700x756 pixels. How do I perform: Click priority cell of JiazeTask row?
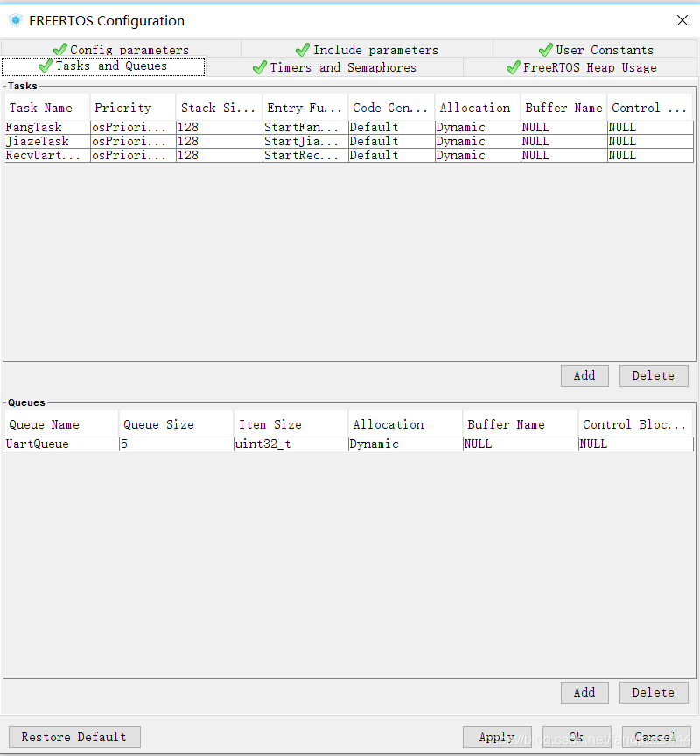point(133,141)
